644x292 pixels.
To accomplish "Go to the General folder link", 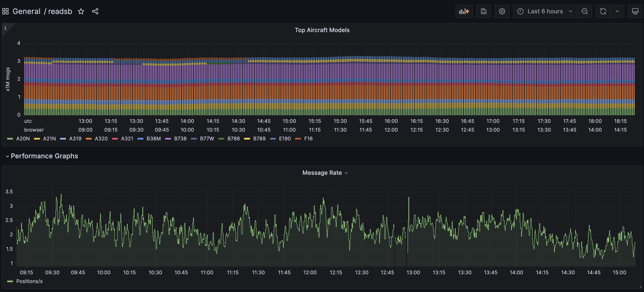I will coord(26,11).
